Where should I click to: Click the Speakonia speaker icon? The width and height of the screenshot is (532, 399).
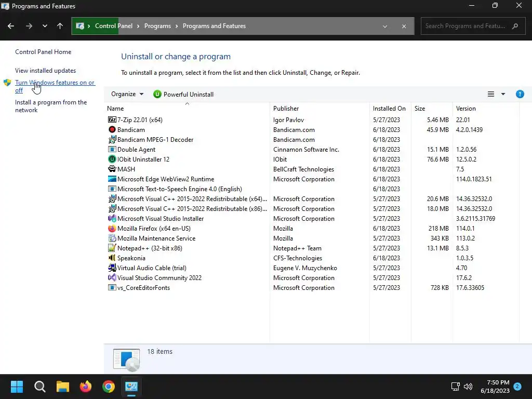pos(112,258)
